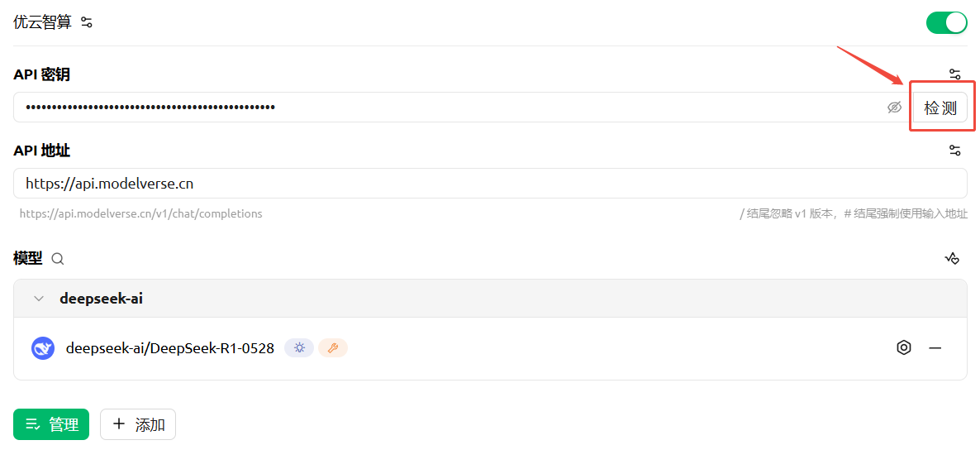This screenshot has height=469, width=980.
Task: Select deepseek-ai/DeepSeek-R1-0528 model name
Action: pyautogui.click(x=170, y=348)
